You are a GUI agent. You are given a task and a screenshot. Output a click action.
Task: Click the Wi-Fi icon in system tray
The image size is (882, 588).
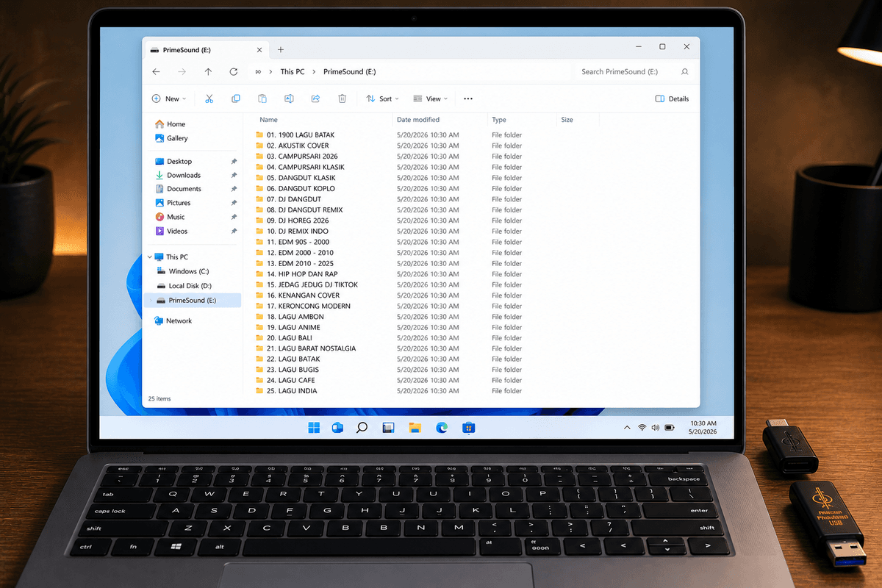642,428
